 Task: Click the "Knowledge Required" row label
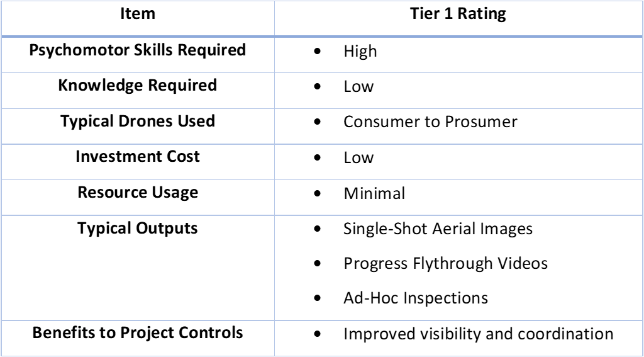click(x=137, y=86)
